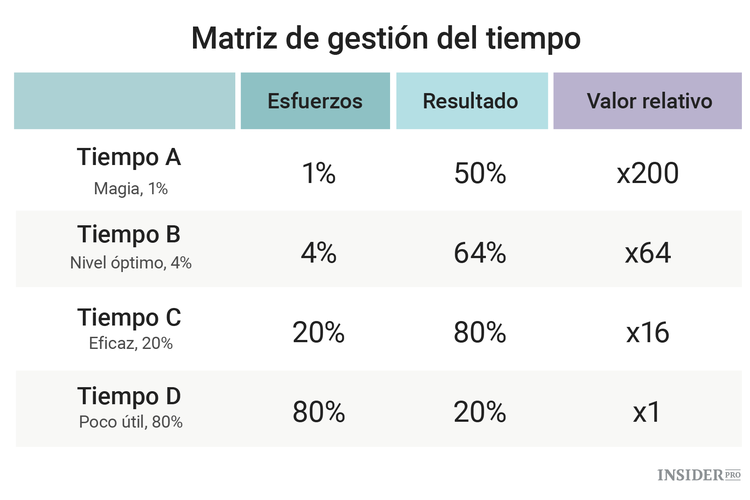Viewport: 750px width, 500px height.
Task: Click the 'Nivel óptimo, 4%' subtitle
Action: click(130, 264)
